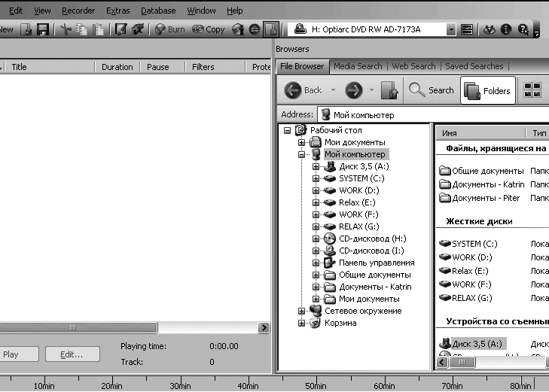549x392 pixels.
Task: Click the Forward arrow in File Browser
Action: [353, 90]
